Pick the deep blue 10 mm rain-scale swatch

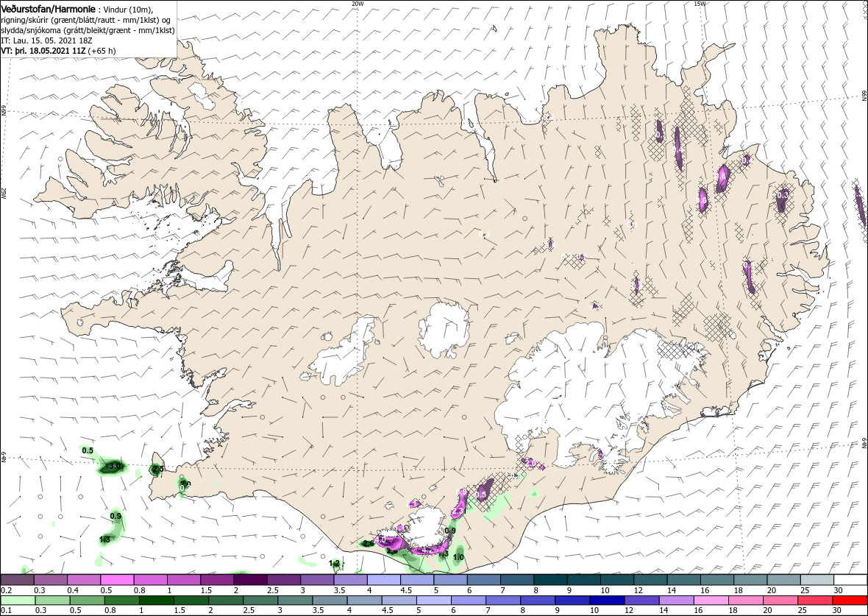point(607,601)
